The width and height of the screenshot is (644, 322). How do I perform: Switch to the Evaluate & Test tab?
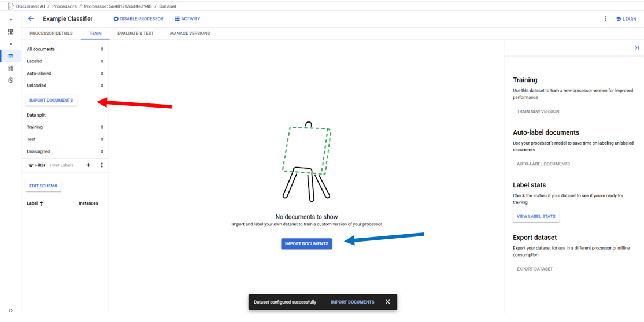pos(135,34)
